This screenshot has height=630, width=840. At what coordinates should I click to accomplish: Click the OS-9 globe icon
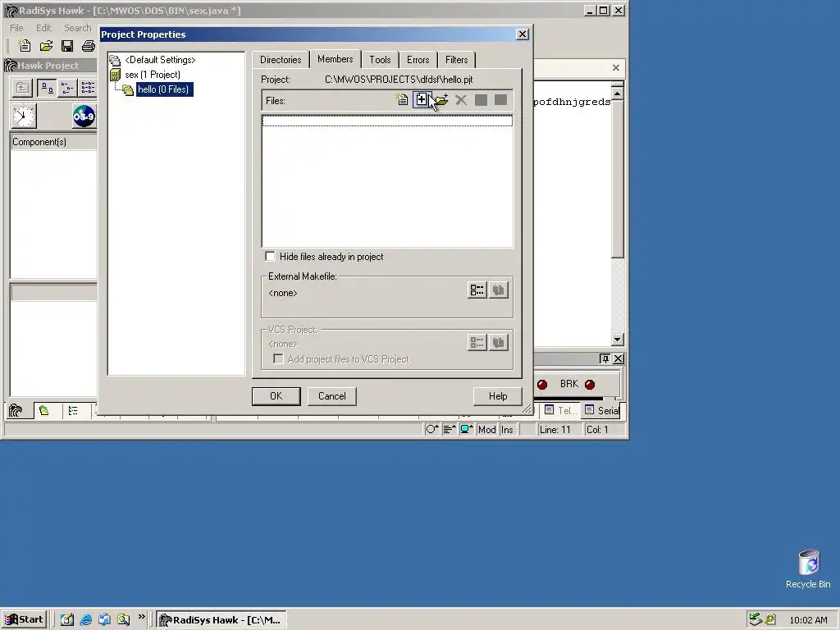[84, 116]
